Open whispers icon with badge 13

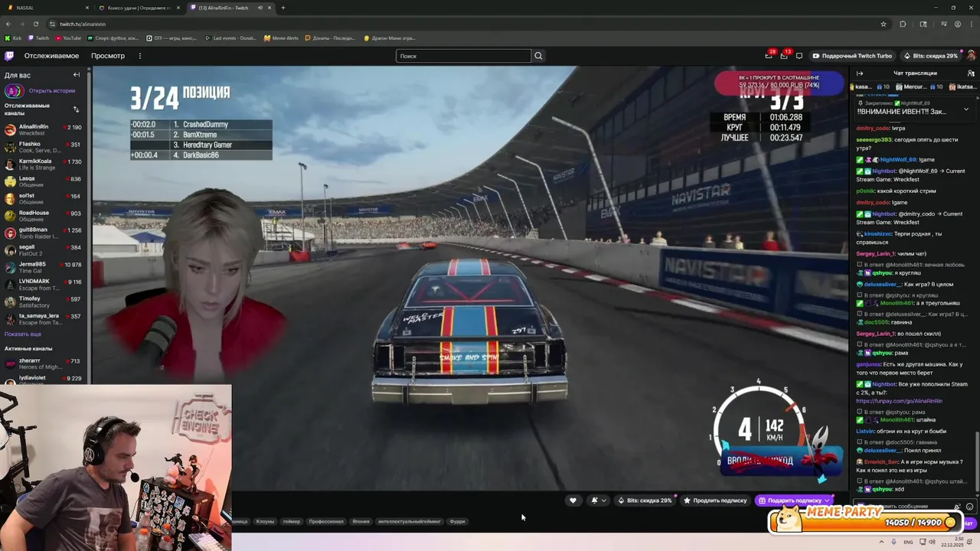784,56
